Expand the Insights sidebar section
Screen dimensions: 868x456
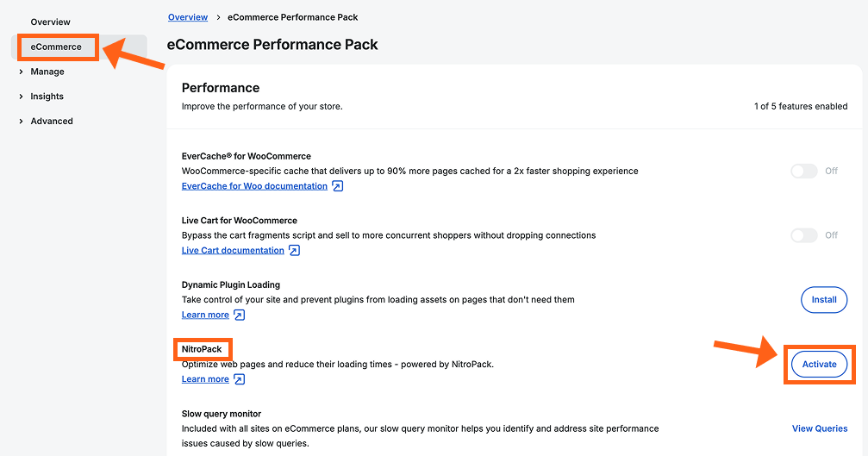pyautogui.click(x=21, y=97)
